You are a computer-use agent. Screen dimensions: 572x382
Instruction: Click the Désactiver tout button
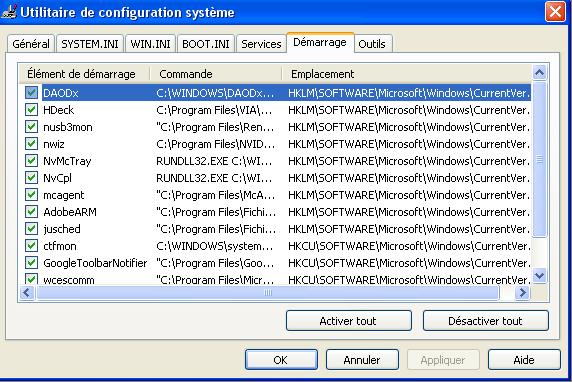pyautogui.click(x=486, y=321)
